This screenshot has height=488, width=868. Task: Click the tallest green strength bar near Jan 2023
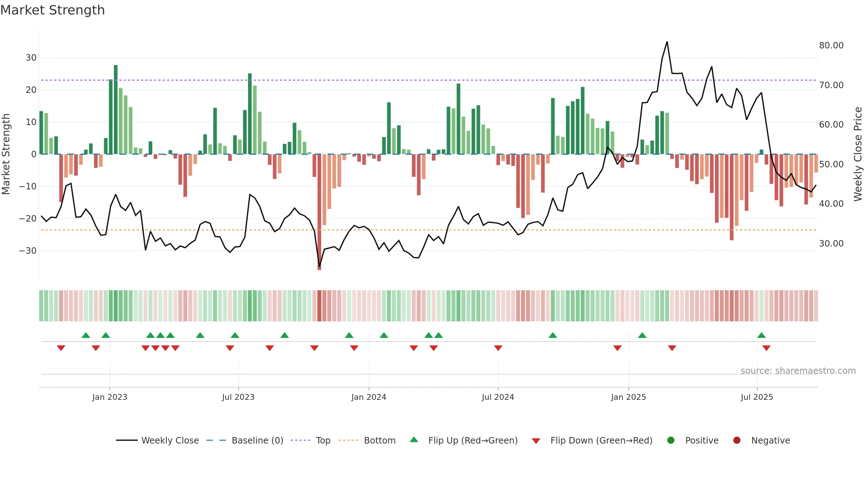click(116, 110)
